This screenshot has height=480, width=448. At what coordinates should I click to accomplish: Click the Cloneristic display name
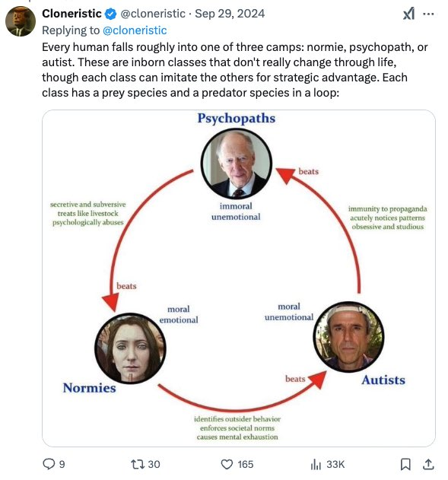click(71, 14)
